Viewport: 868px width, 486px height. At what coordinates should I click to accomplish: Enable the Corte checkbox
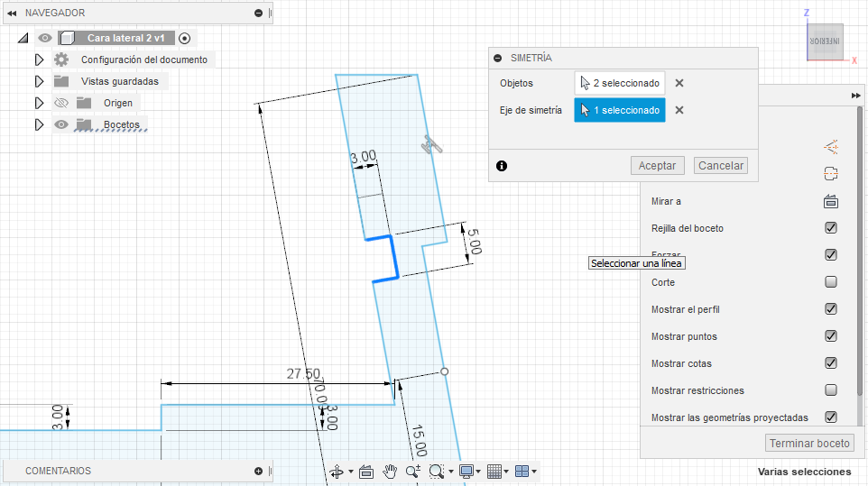pyautogui.click(x=831, y=282)
